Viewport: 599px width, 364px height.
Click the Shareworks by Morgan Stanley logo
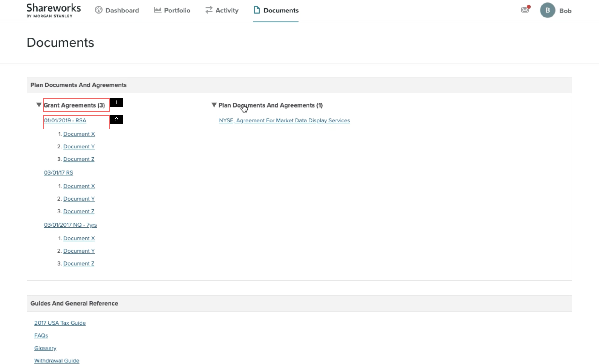coord(53,10)
